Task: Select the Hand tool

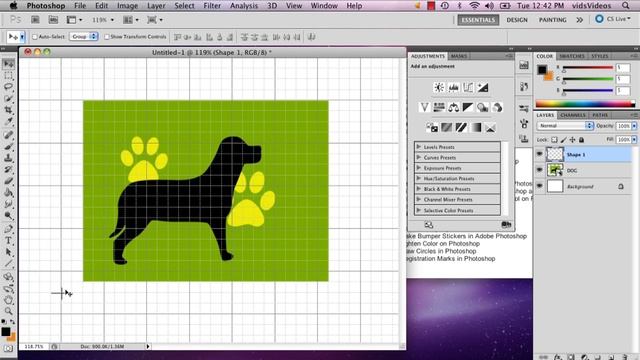Action: tap(9, 300)
